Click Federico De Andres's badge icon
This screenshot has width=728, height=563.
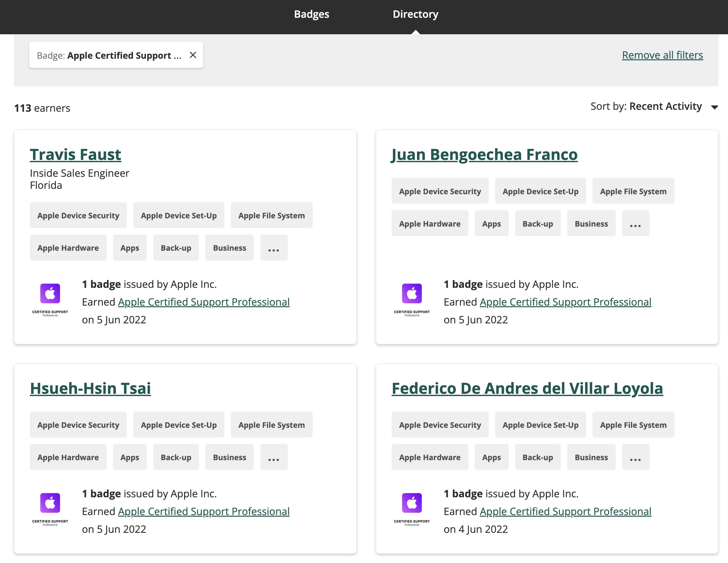point(412,508)
